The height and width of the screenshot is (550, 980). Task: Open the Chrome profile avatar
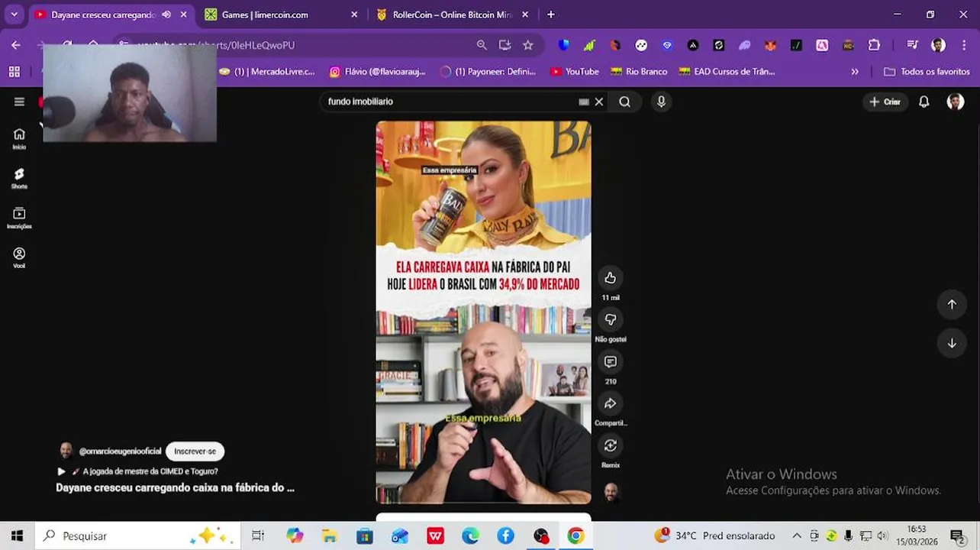pos(938,45)
